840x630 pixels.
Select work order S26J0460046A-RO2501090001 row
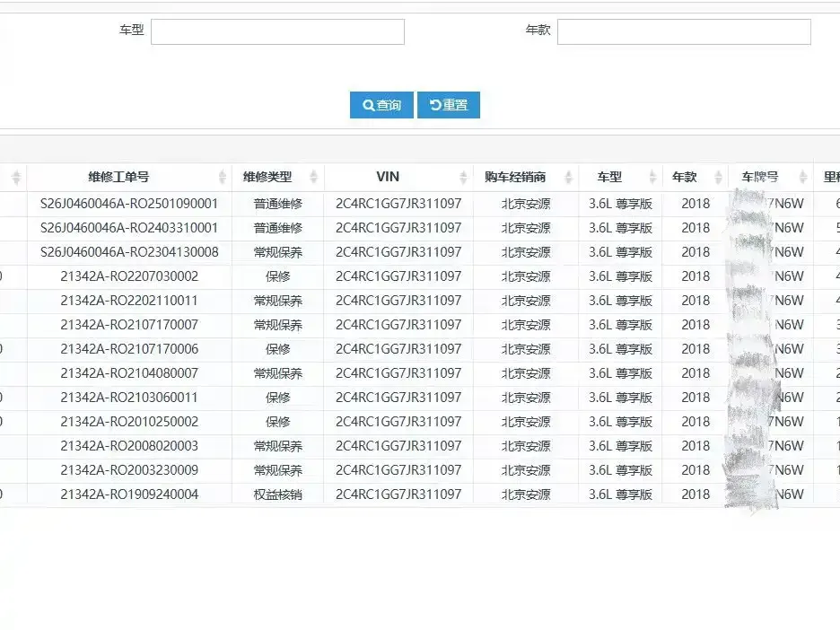[x=420, y=204]
